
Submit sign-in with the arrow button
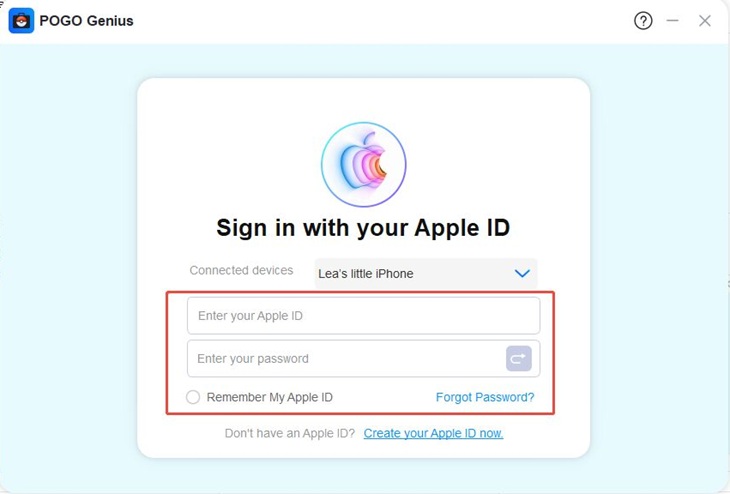518,358
